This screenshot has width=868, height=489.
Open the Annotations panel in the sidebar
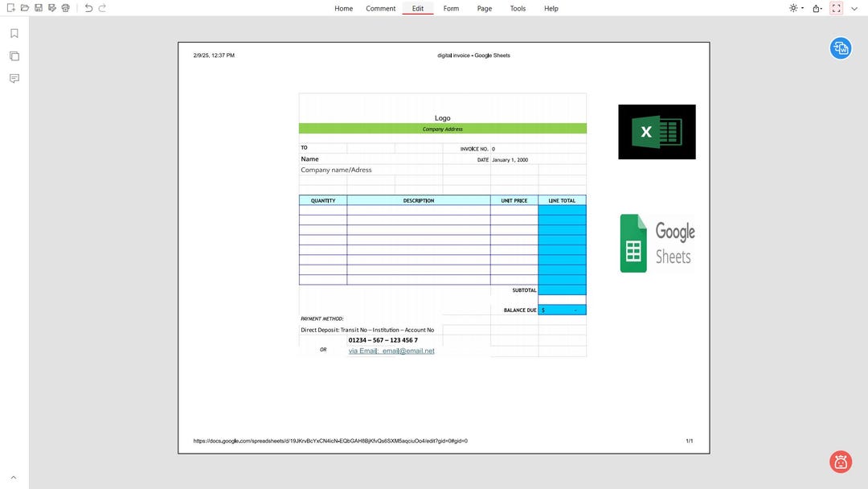point(14,77)
